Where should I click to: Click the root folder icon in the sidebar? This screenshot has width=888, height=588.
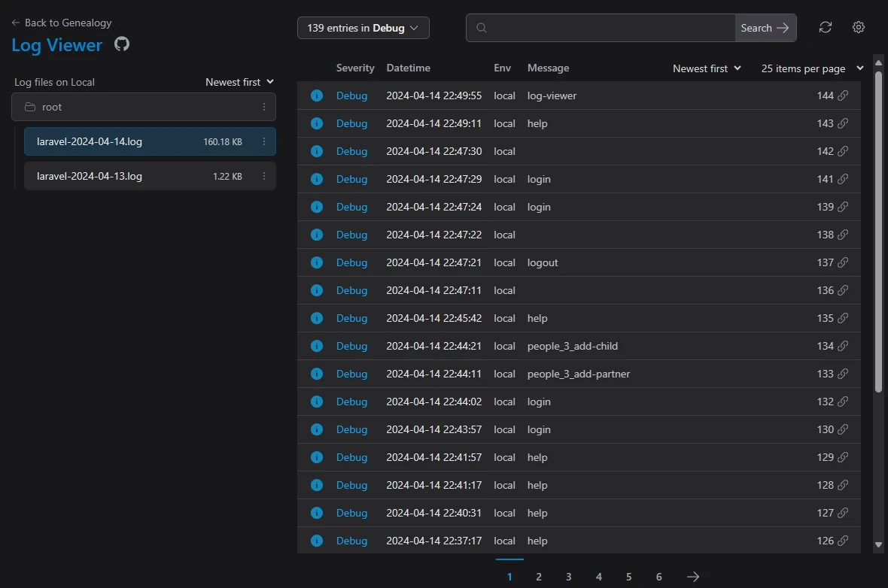point(32,106)
